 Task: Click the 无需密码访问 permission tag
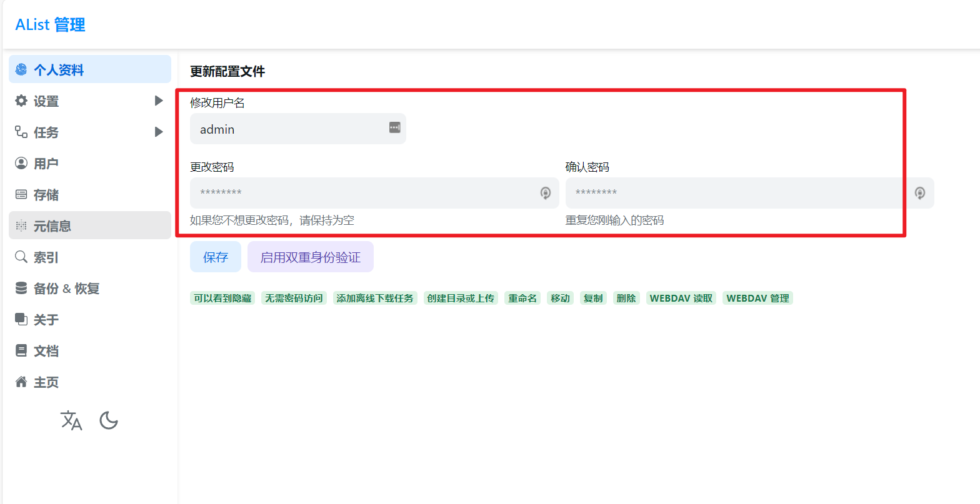click(294, 298)
